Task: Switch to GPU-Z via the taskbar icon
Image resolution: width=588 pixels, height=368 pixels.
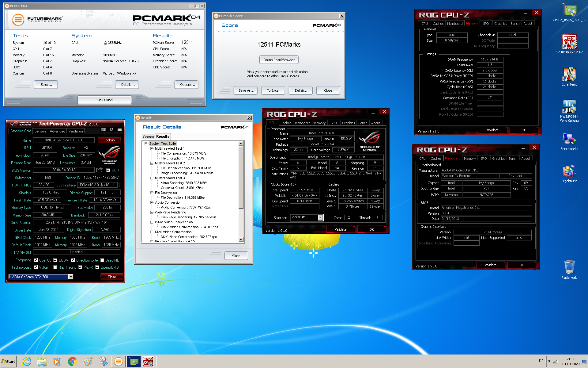Action: point(134,362)
